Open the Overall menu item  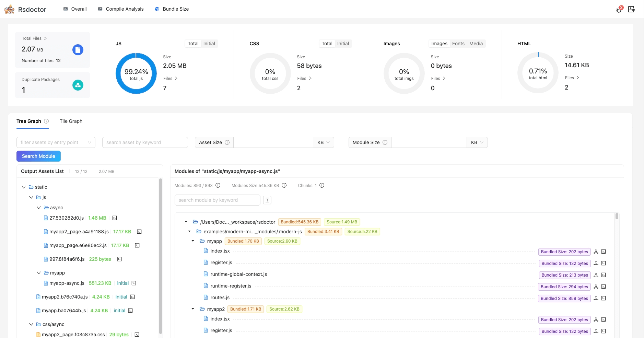tap(75, 9)
